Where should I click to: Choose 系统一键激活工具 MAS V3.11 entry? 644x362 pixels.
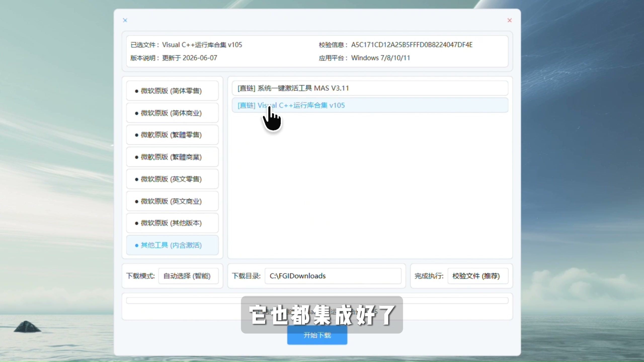click(x=370, y=88)
